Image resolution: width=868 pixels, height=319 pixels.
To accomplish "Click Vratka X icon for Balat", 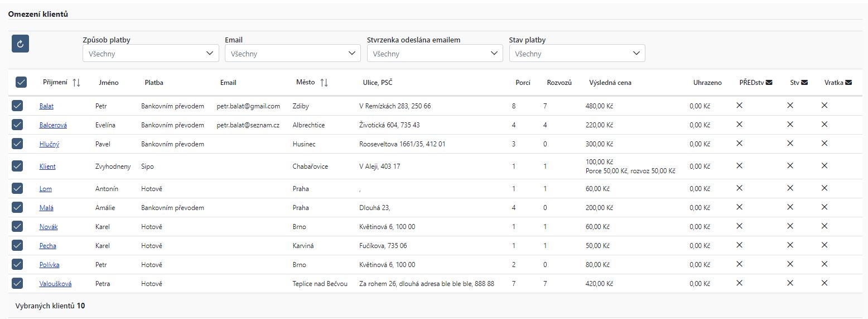I will (824, 106).
